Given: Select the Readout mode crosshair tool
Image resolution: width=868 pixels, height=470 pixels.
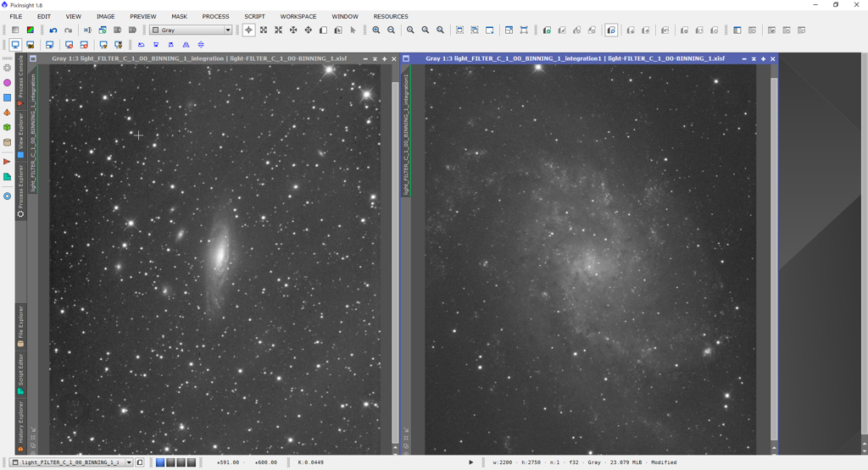Looking at the screenshot, I should [x=248, y=30].
